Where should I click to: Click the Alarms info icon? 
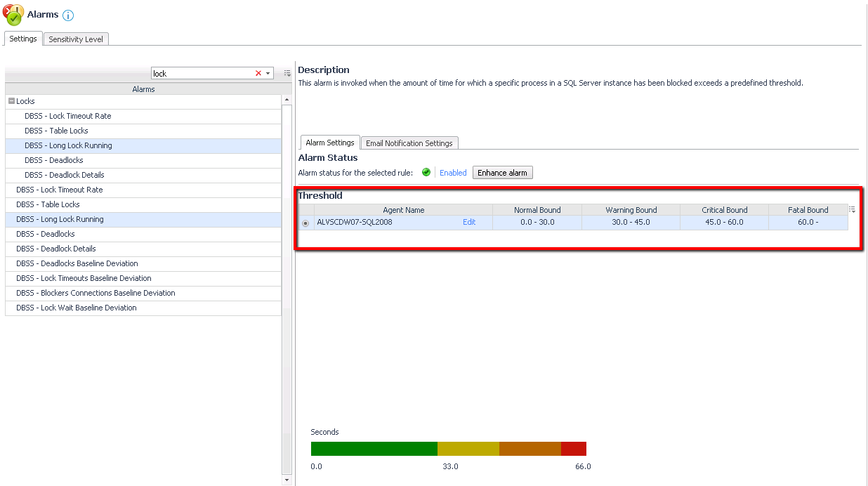pyautogui.click(x=68, y=15)
